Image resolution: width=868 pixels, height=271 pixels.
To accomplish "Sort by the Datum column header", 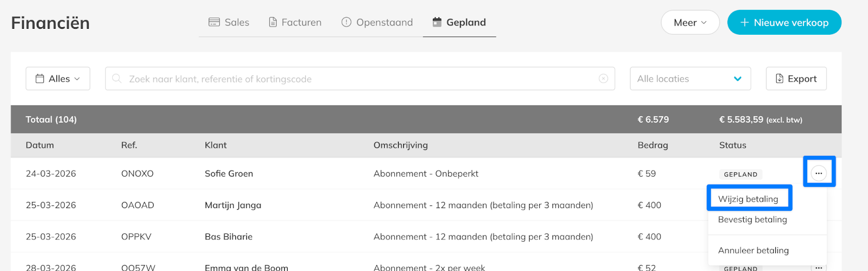I will tap(40, 145).
